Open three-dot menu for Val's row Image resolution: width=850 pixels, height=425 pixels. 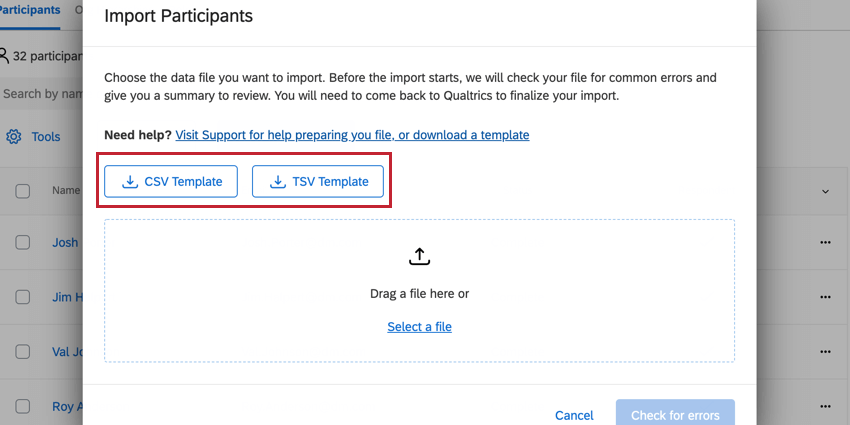tap(825, 352)
